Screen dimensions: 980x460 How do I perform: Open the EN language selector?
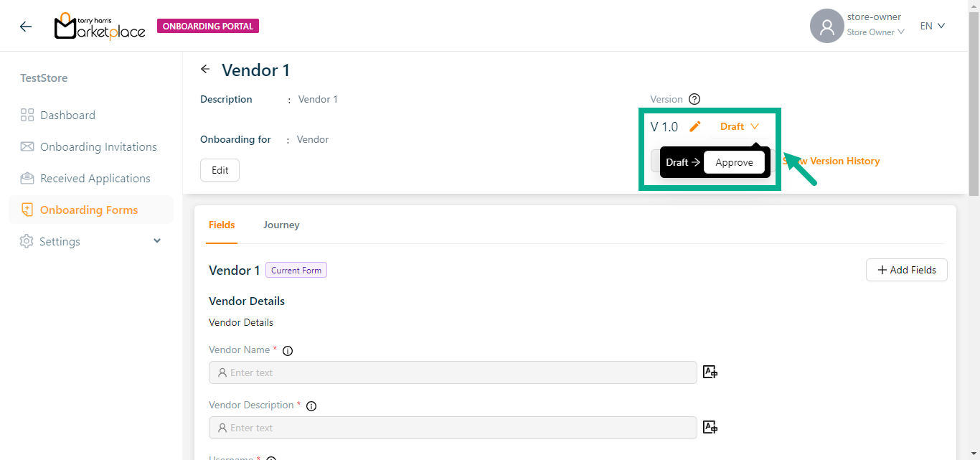tap(933, 26)
